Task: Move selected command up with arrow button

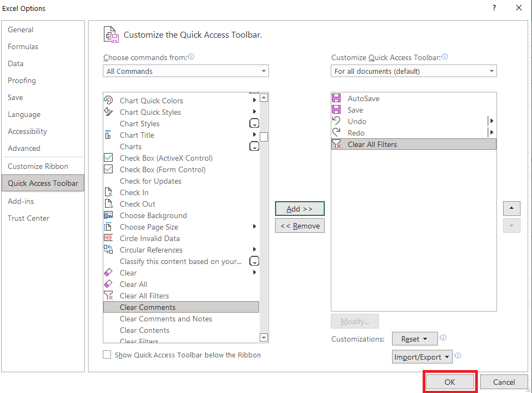Action: pyautogui.click(x=512, y=208)
